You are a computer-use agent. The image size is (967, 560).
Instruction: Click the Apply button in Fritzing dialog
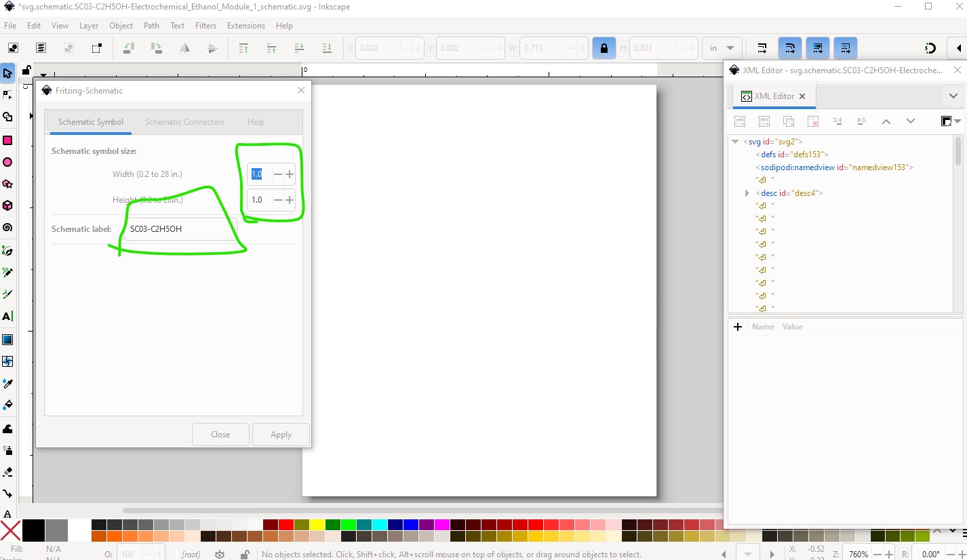coord(281,435)
